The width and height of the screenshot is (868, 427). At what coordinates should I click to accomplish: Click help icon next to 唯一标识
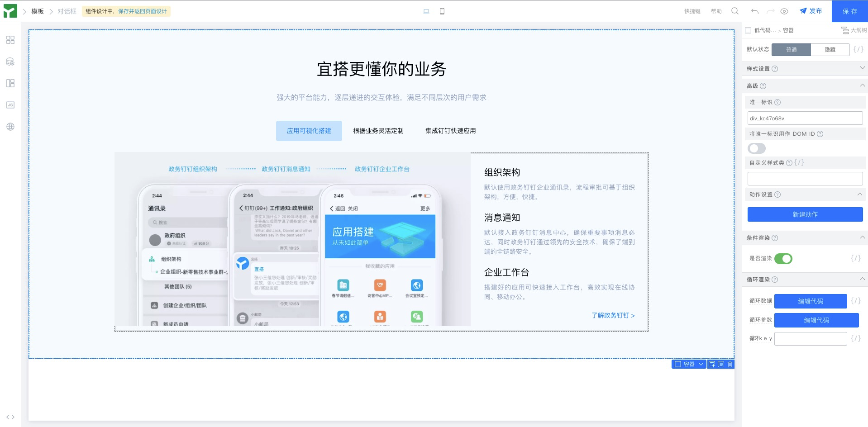777,102
